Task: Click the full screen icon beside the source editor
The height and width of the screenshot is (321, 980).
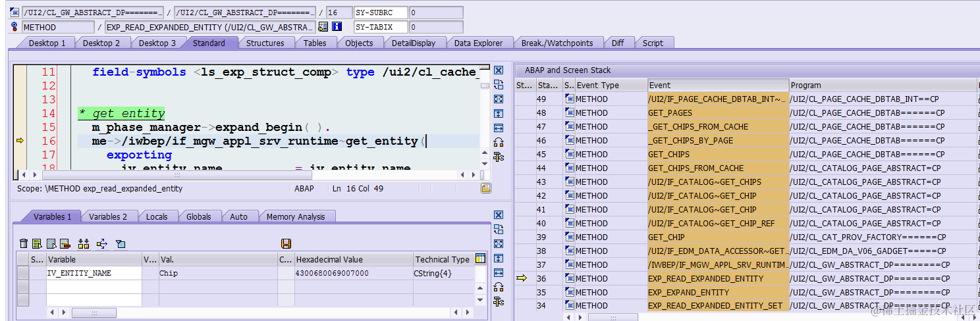Action: [x=499, y=99]
